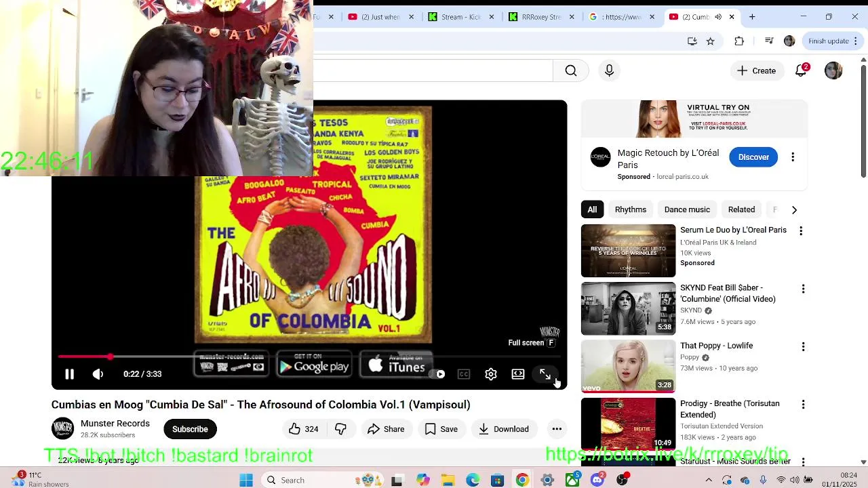Screen dimensions: 868x488
Task: Switch to 'Stream - Kick' browser tab
Action: coord(460,17)
